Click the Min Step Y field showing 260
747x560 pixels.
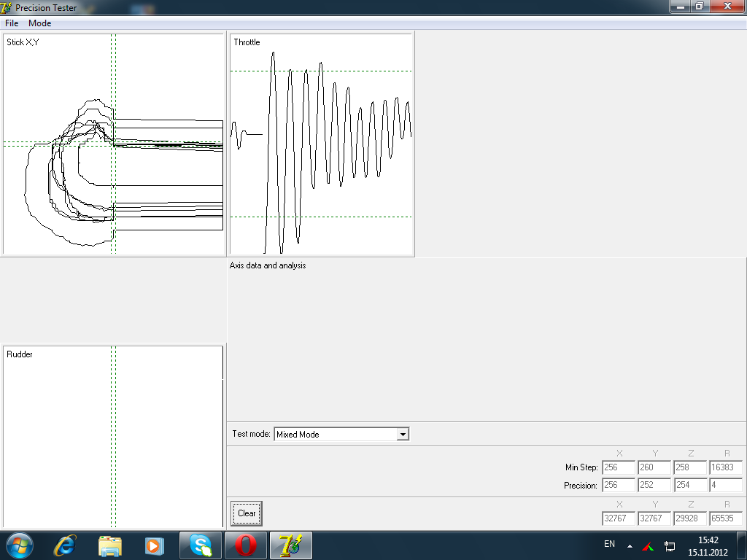coord(654,467)
